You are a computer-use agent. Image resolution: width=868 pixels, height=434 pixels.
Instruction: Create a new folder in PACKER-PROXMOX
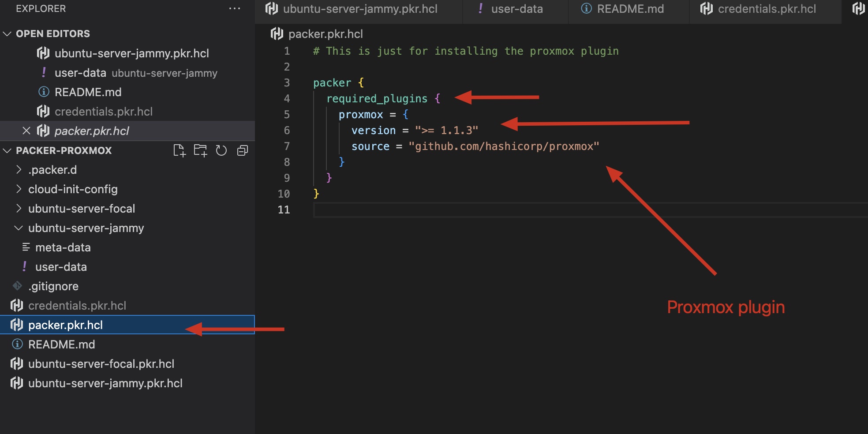point(200,150)
